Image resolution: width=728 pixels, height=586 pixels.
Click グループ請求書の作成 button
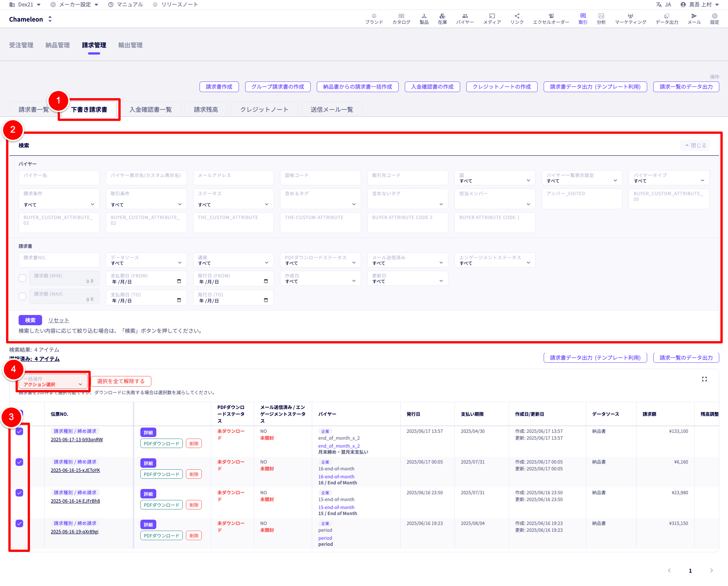coord(278,87)
